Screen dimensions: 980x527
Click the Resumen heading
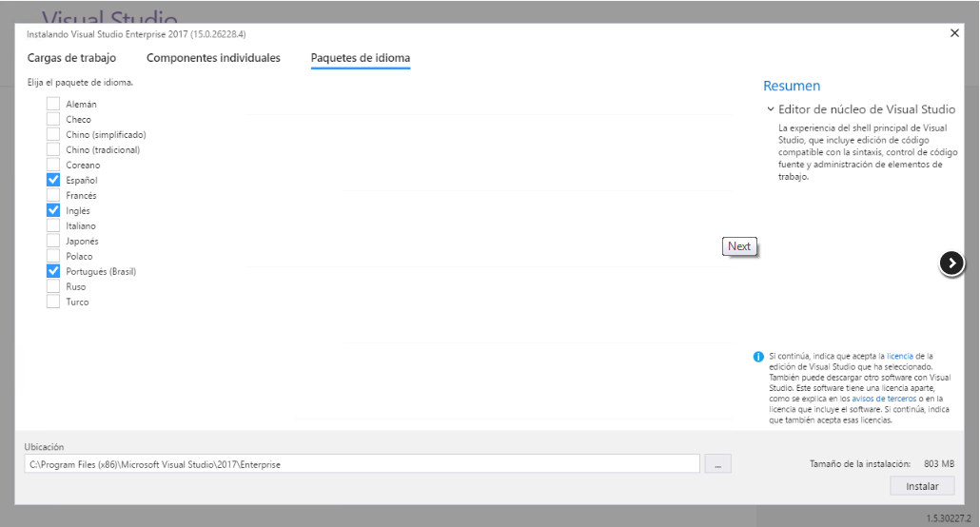(x=792, y=86)
